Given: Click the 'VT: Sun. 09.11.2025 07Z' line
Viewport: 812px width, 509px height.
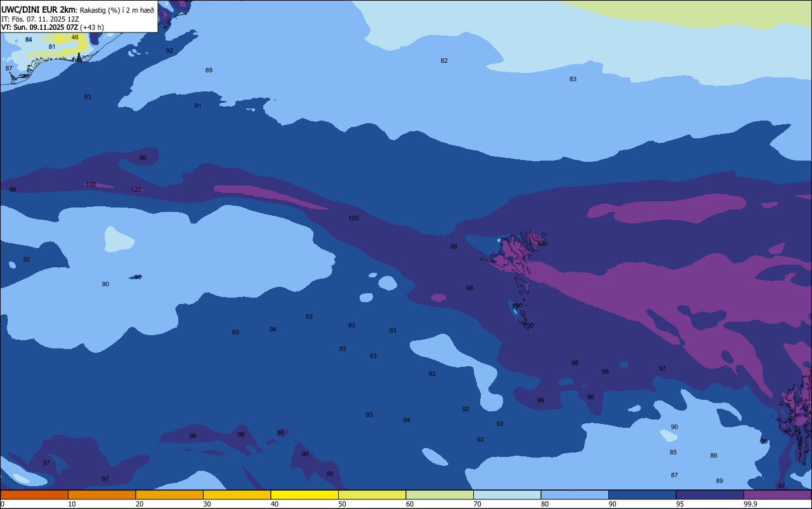Looking at the screenshot, I should coord(39,27).
